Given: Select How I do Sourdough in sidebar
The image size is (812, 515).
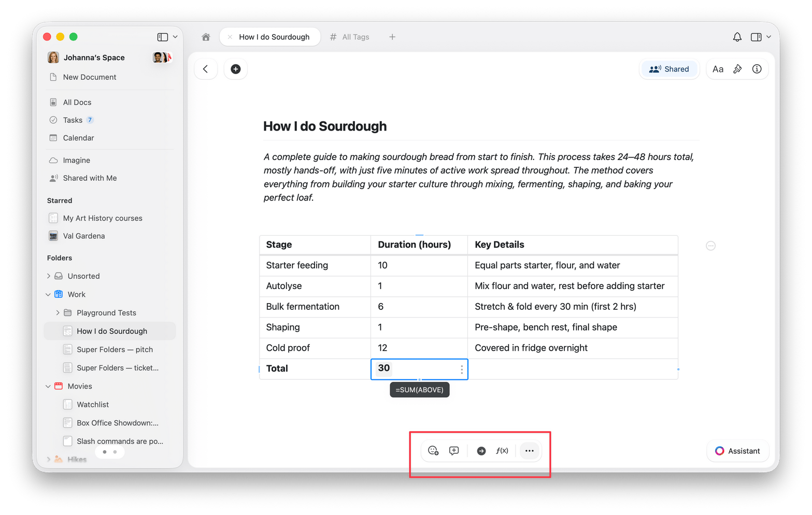Looking at the screenshot, I should (110, 331).
